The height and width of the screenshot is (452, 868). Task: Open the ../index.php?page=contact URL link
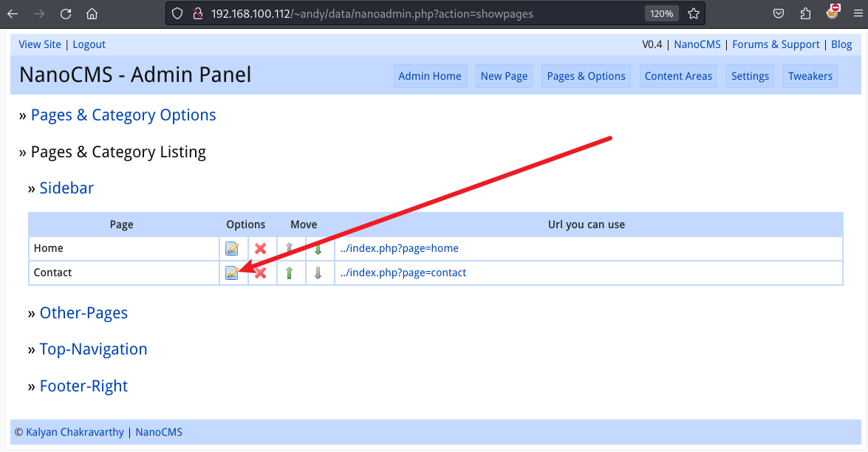tap(403, 273)
